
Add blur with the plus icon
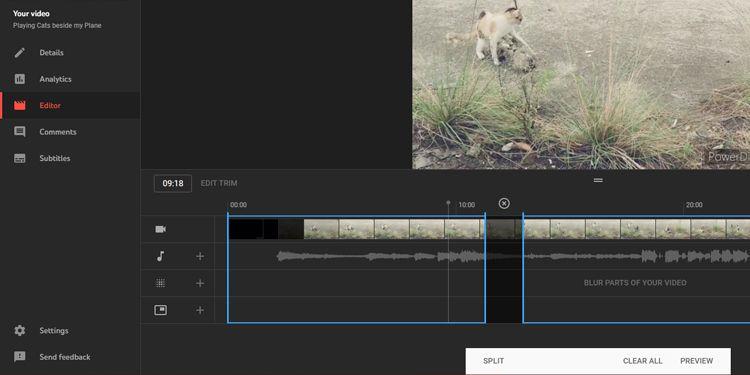200,283
